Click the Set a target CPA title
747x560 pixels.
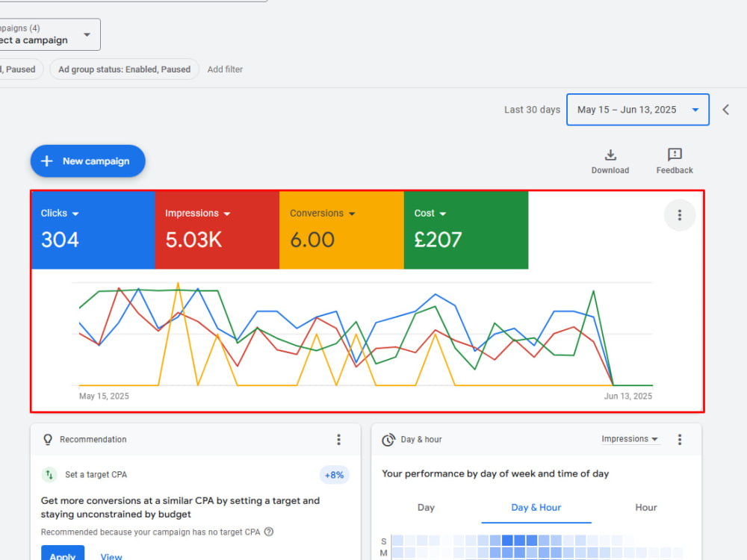point(96,475)
